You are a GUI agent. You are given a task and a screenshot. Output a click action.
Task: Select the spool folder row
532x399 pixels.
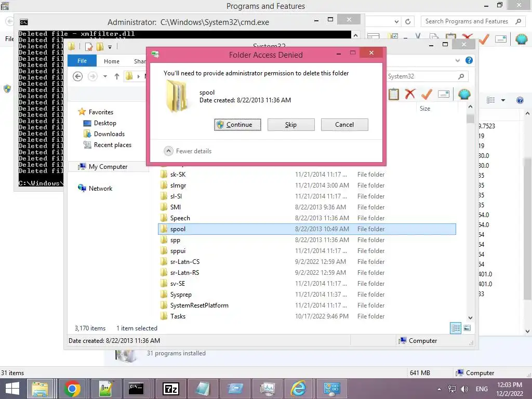pyautogui.click(x=307, y=229)
